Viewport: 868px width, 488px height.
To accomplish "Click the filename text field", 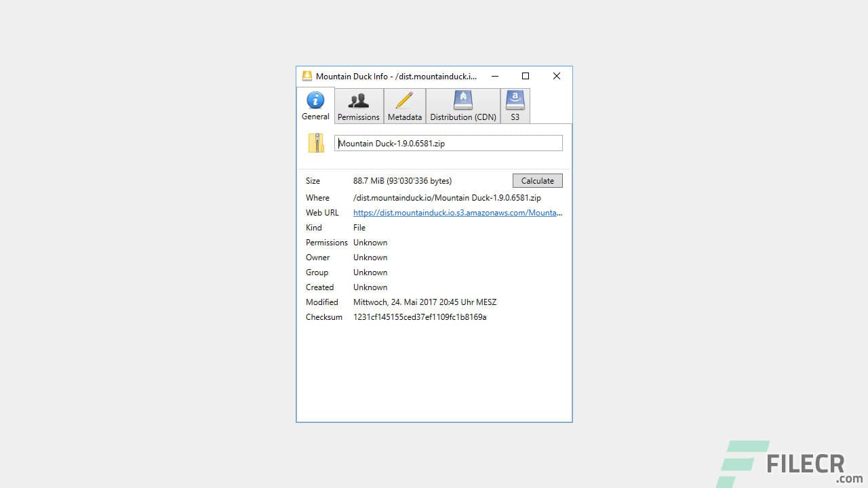I will [448, 143].
